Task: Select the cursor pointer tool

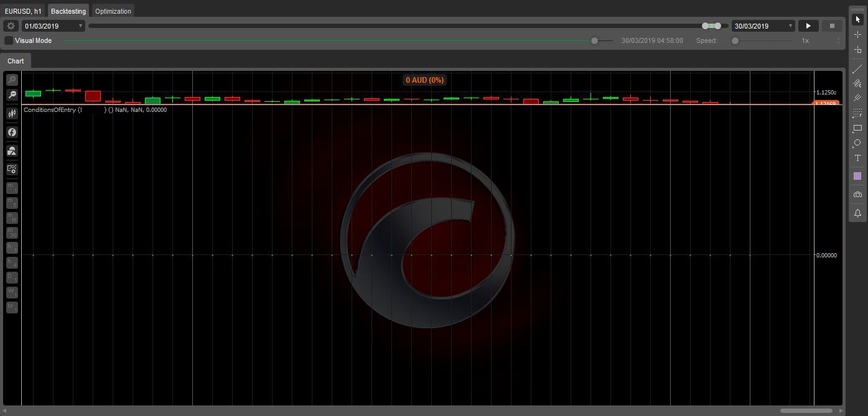Action: pyautogui.click(x=857, y=20)
